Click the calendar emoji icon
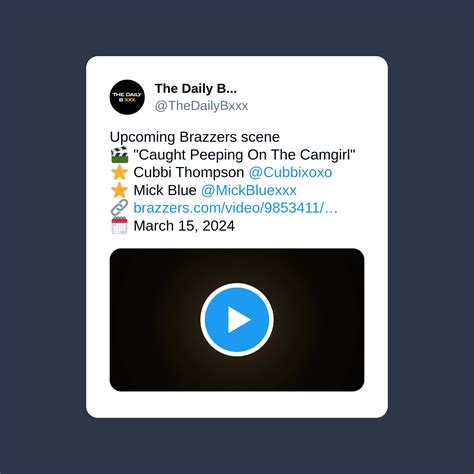 click(x=119, y=226)
